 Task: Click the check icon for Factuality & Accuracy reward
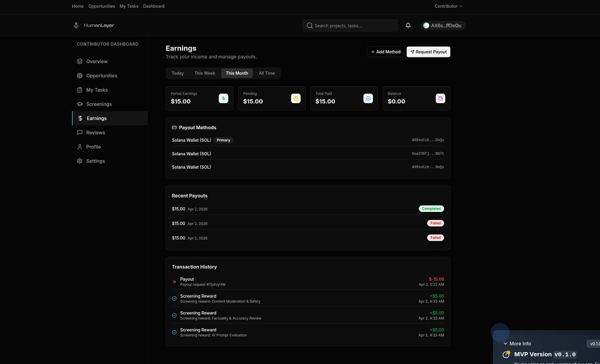[174, 315]
